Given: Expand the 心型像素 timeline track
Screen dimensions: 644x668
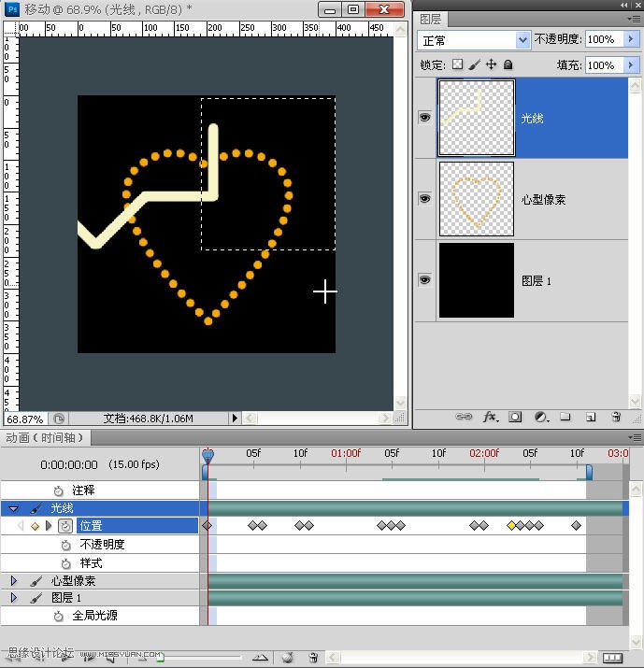Looking at the screenshot, I should (x=14, y=581).
